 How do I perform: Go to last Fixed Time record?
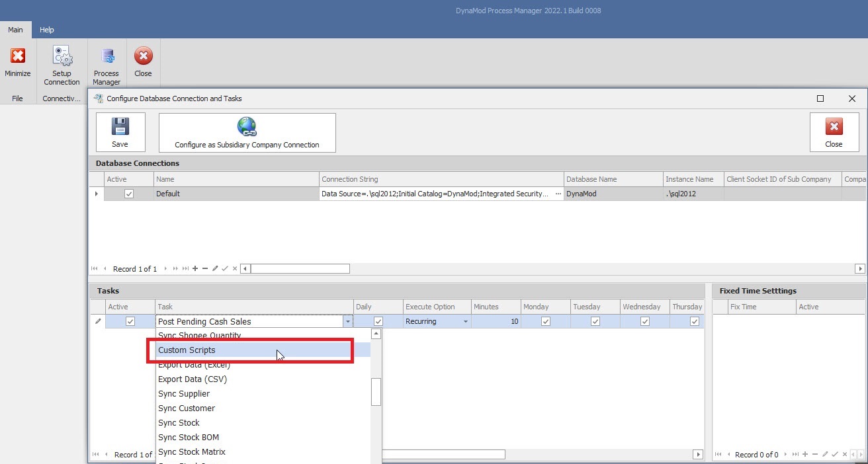[x=795, y=454]
